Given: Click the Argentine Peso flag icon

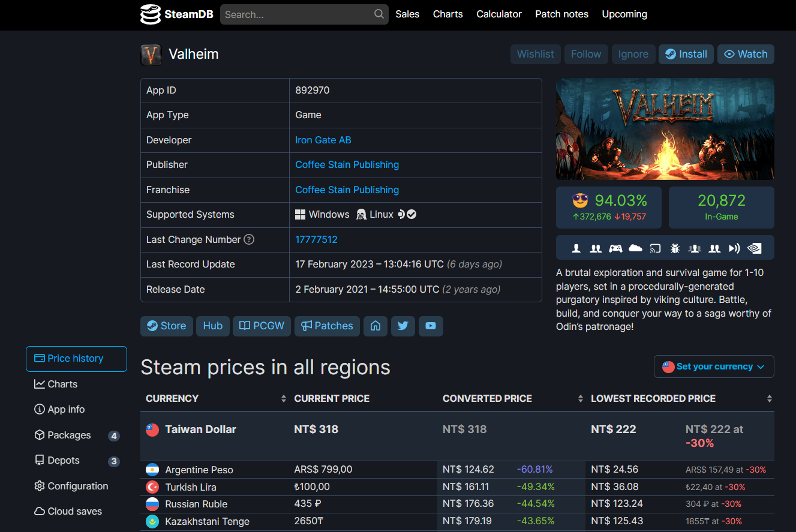Looking at the screenshot, I should (152, 470).
